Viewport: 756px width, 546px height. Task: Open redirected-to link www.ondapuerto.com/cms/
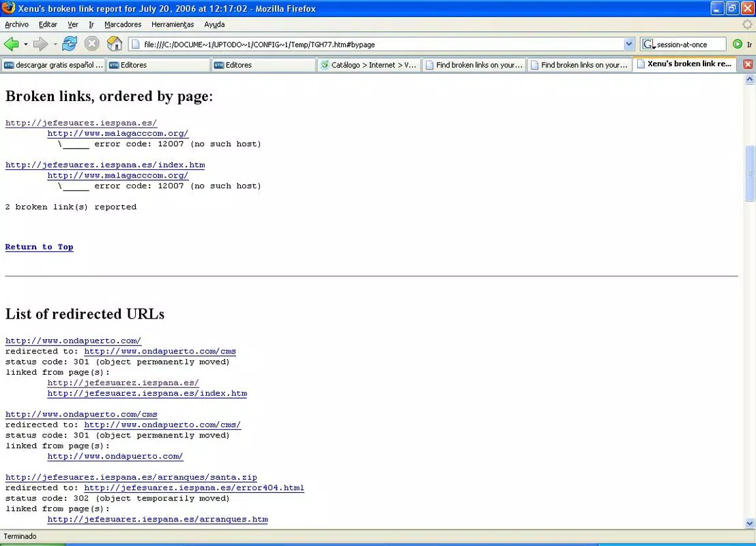tap(162, 425)
